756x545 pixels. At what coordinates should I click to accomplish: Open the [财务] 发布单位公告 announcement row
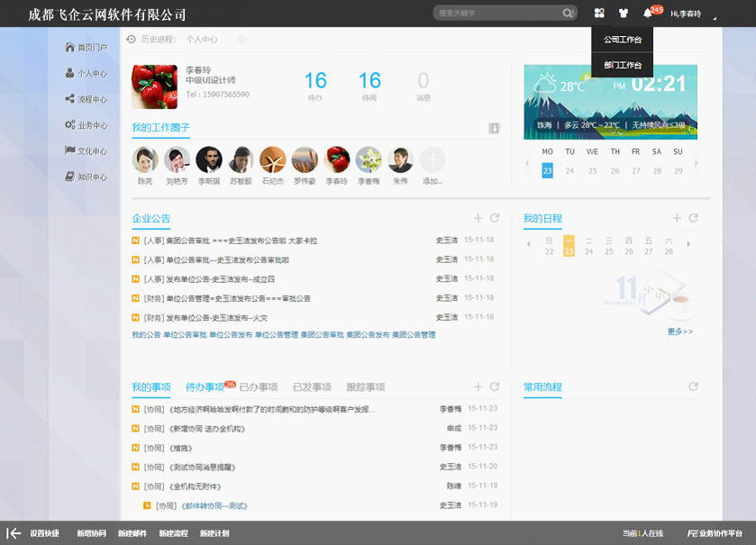click(x=314, y=318)
